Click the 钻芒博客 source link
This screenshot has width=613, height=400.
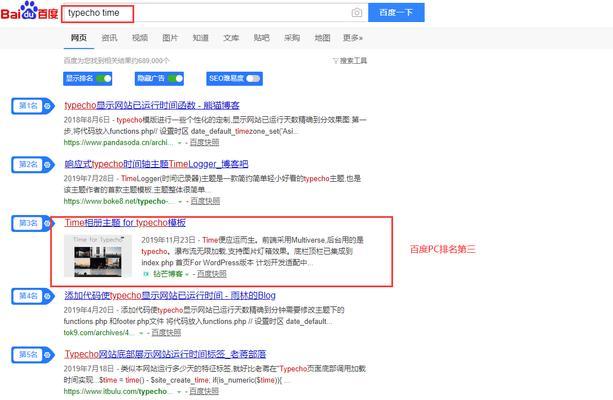(168, 274)
